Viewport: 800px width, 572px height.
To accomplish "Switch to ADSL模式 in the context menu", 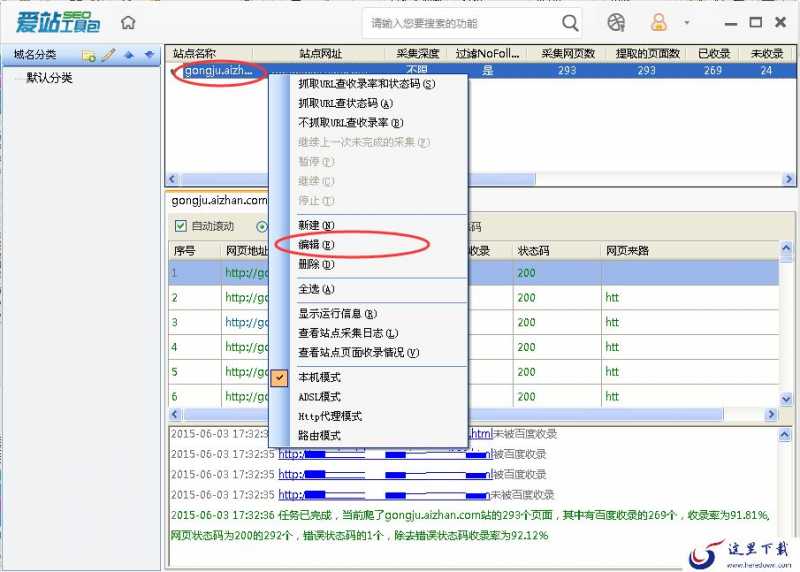I will click(368, 396).
